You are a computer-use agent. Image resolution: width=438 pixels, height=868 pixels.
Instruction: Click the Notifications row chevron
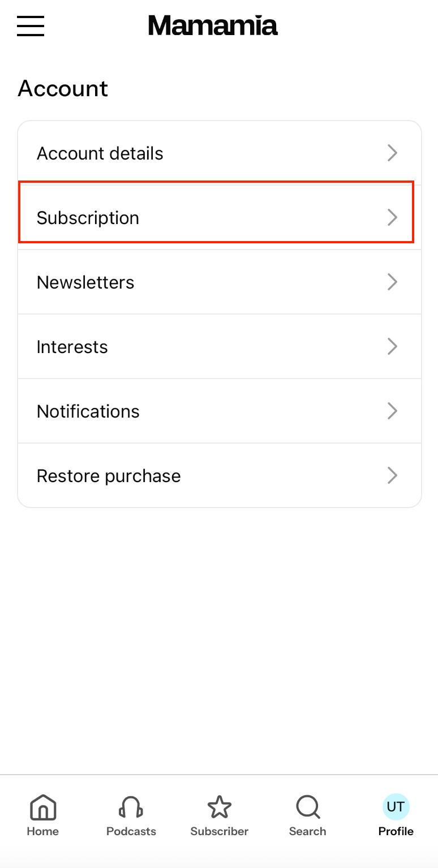pos(392,411)
